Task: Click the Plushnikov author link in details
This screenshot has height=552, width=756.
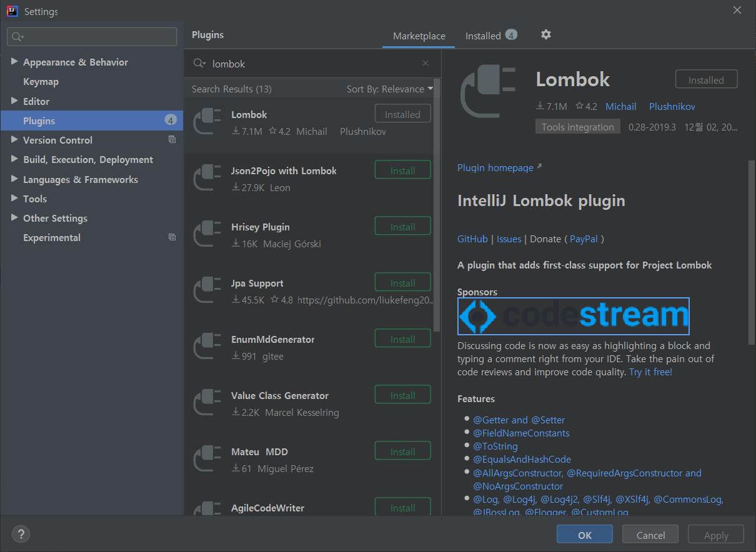Action: click(672, 107)
